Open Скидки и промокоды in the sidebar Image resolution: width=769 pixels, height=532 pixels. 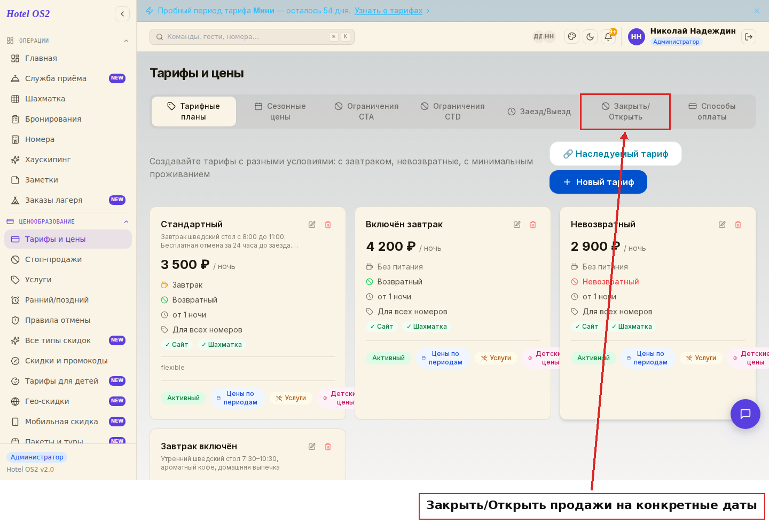68,361
